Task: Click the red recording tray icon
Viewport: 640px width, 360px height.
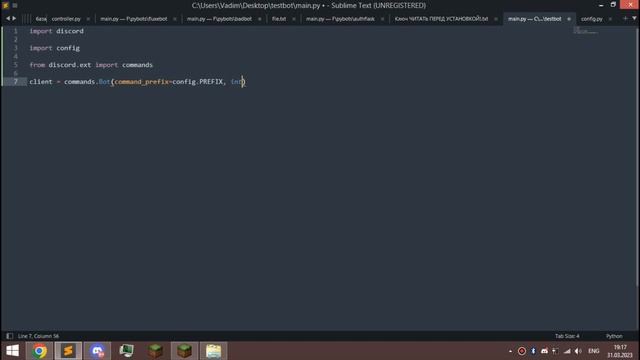Action: 522,351
